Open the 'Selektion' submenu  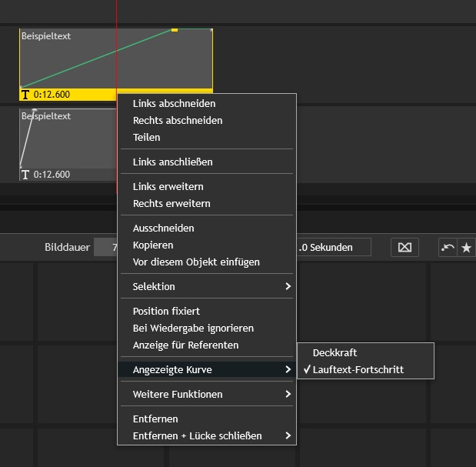pyautogui.click(x=207, y=286)
